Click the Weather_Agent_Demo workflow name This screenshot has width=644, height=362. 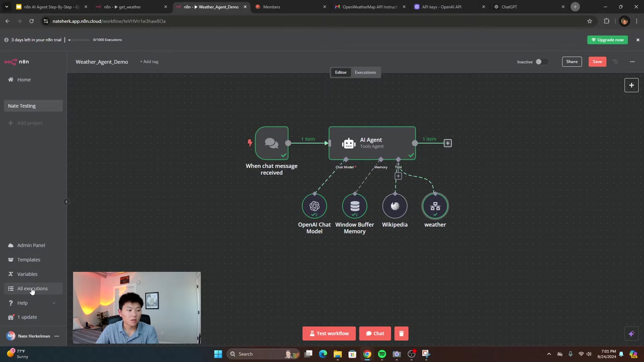(x=102, y=62)
